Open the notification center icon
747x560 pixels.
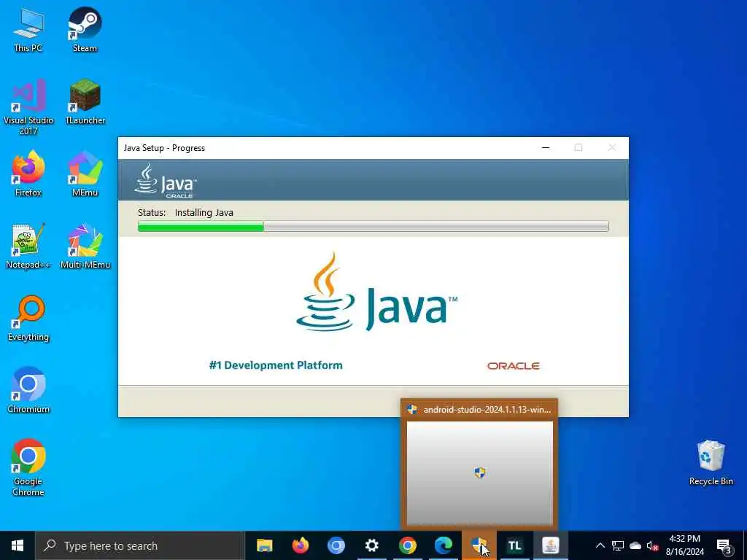coord(724,545)
